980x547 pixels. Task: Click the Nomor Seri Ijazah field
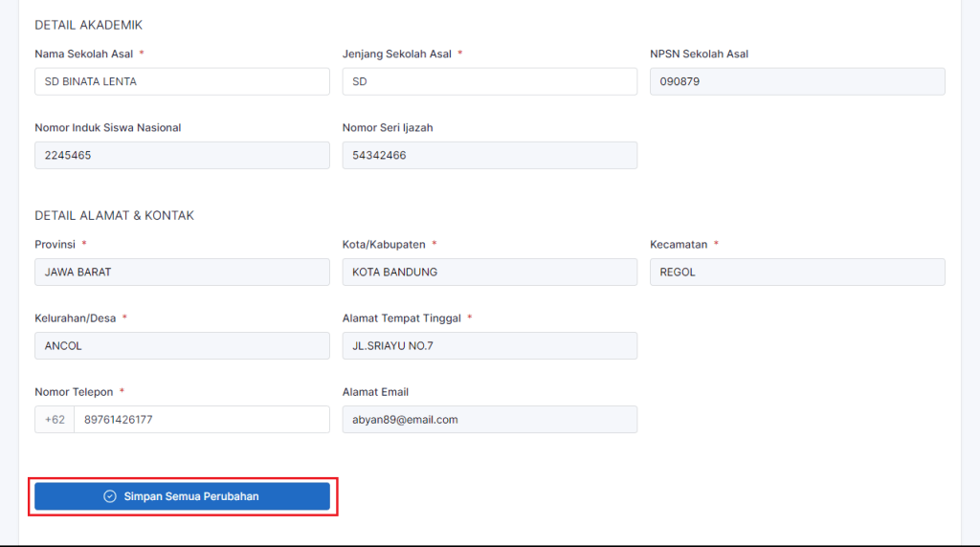pos(489,155)
